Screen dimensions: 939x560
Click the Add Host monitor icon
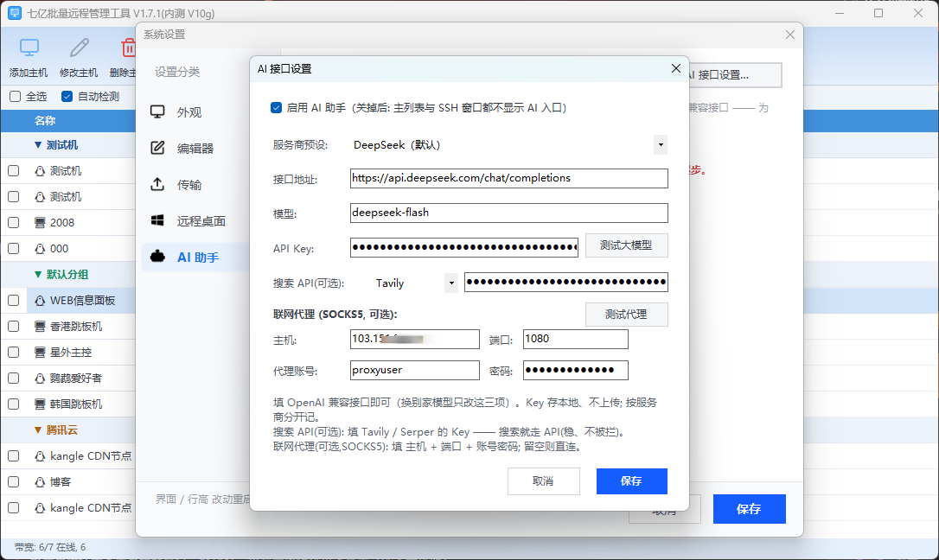[29, 48]
